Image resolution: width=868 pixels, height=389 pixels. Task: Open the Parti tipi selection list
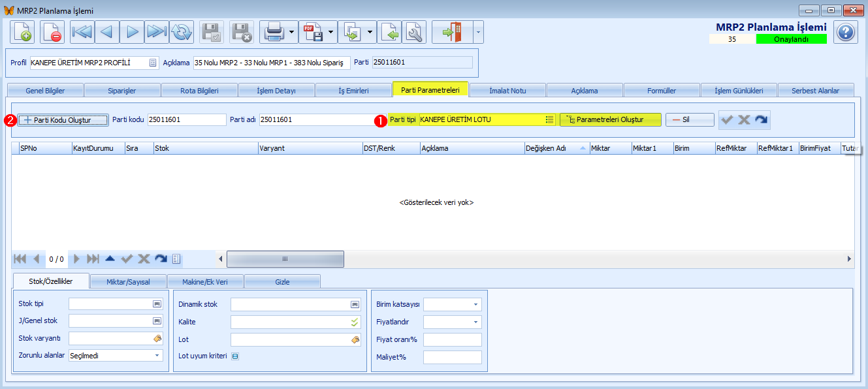tap(549, 120)
